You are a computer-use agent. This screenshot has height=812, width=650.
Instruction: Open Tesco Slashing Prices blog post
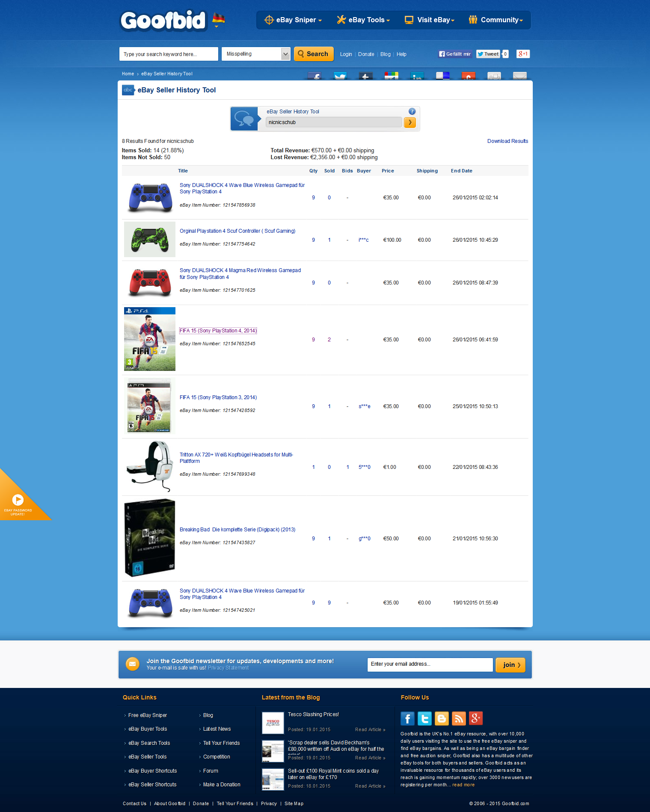click(x=313, y=714)
